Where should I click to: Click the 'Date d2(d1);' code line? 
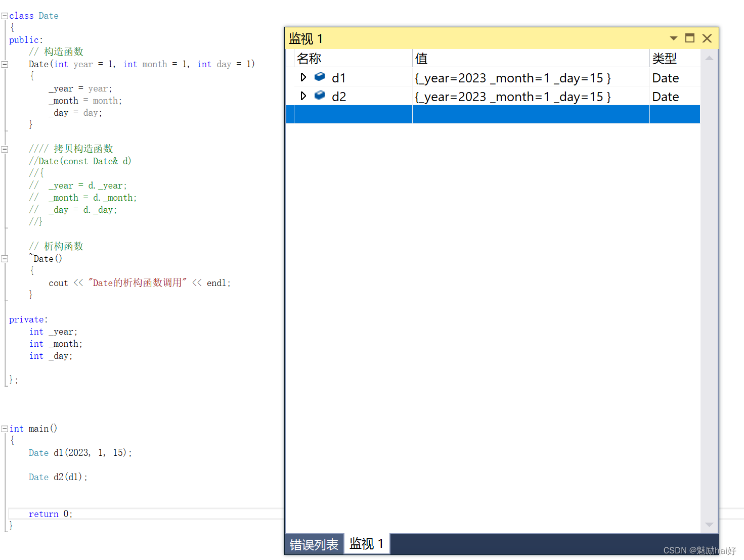[58, 477]
